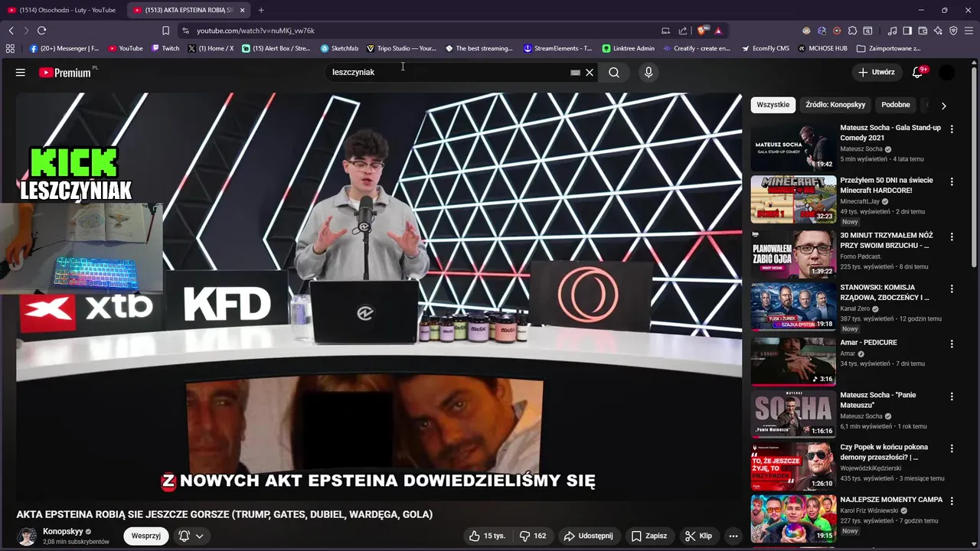The width and height of the screenshot is (980, 551).
Task: Open the site settings icon left of URL
Action: point(185,31)
